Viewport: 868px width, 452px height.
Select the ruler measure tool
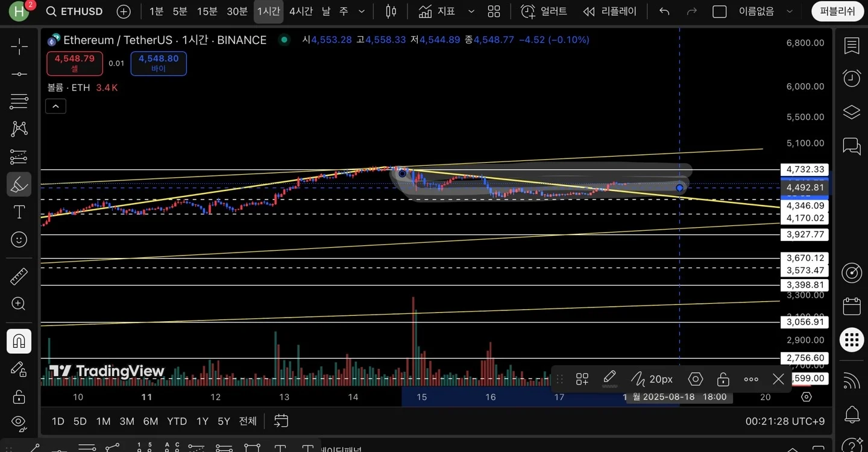click(x=19, y=277)
